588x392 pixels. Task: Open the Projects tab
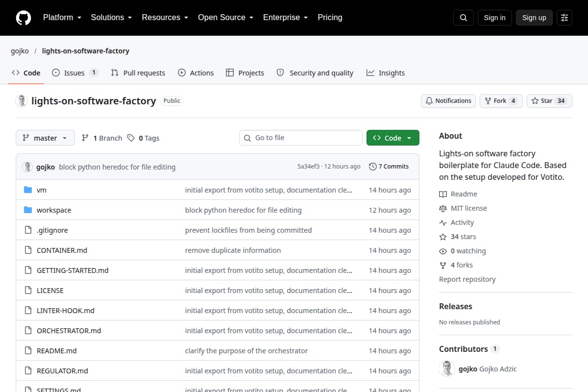pos(245,73)
